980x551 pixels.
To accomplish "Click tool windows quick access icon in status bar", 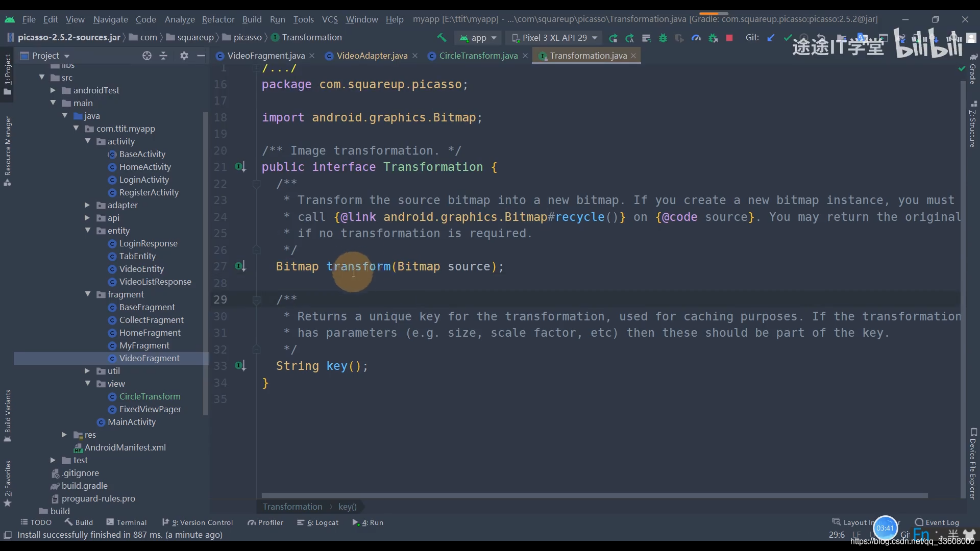I will click(8, 535).
